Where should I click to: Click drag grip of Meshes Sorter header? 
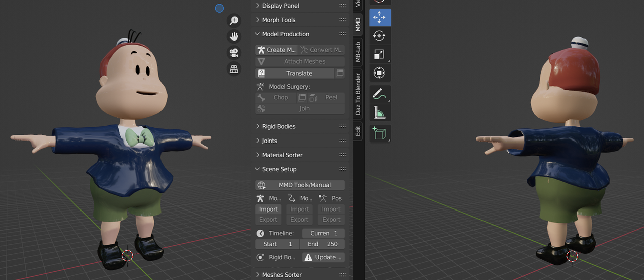pyautogui.click(x=343, y=275)
